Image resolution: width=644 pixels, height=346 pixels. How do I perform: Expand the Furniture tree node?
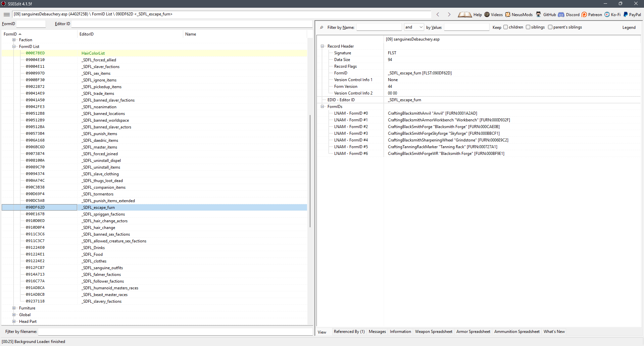(14, 308)
